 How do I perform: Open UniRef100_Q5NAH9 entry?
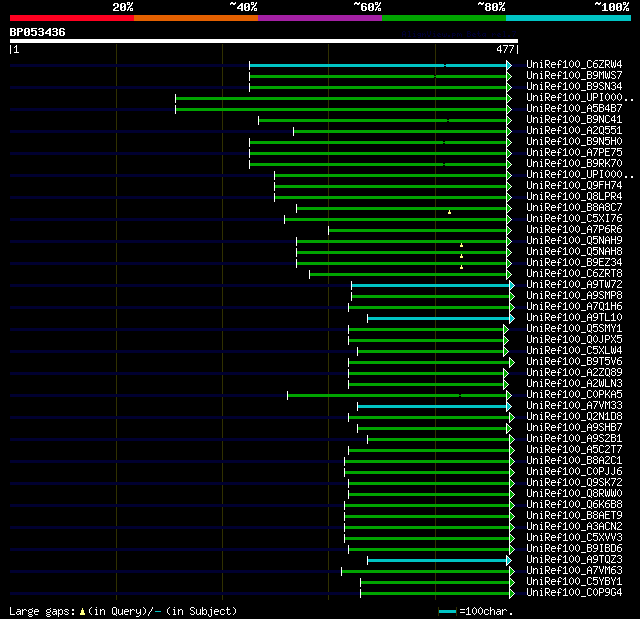click(x=574, y=241)
